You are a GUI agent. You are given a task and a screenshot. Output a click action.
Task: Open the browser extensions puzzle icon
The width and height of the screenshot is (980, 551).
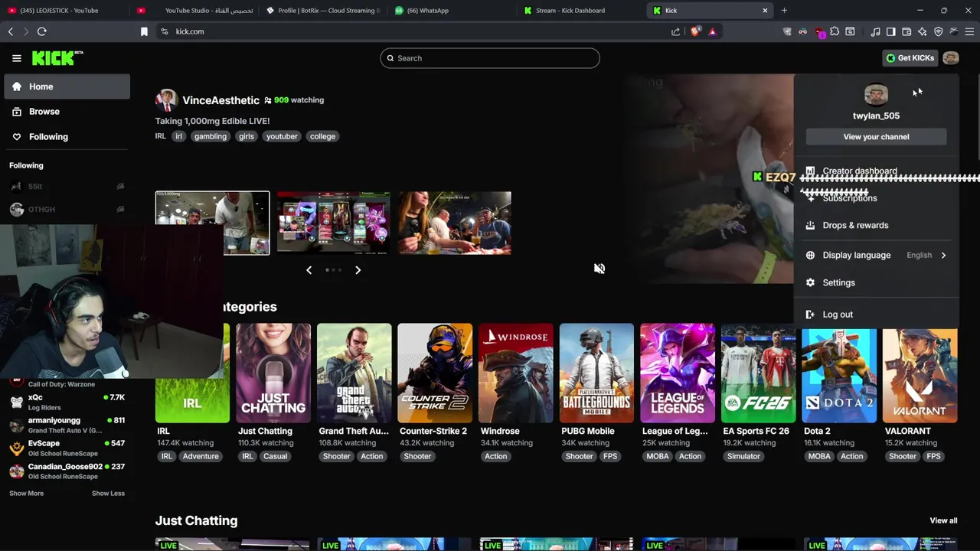835,31
